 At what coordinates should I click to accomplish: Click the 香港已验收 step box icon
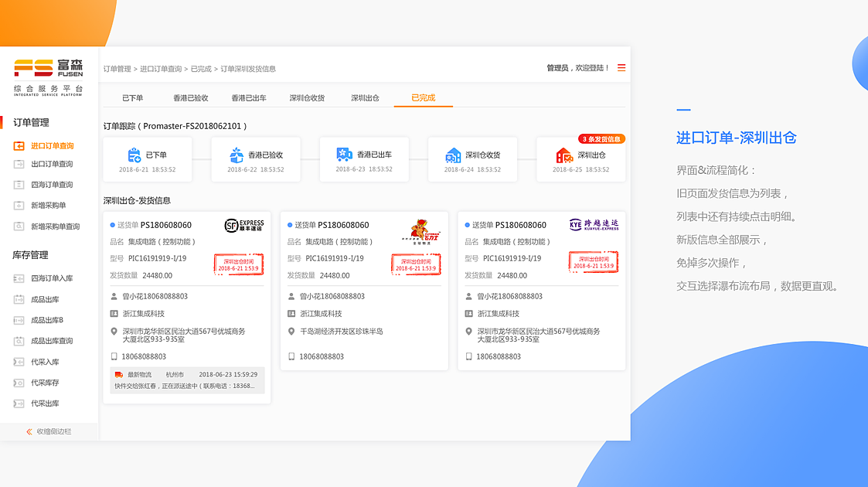coord(237,155)
